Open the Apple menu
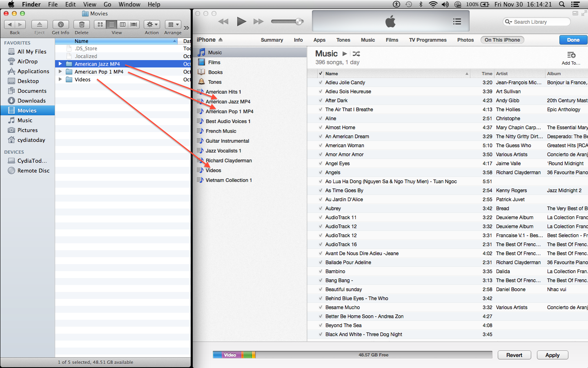The width and height of the screenshot is (588, 368). 11,4
